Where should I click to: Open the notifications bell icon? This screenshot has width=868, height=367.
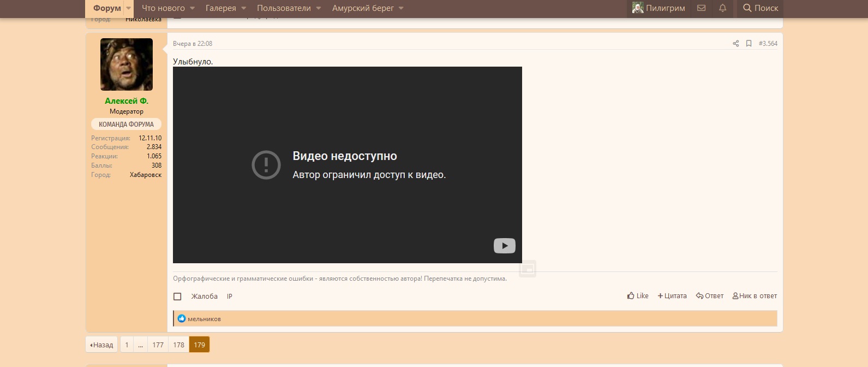722,8
